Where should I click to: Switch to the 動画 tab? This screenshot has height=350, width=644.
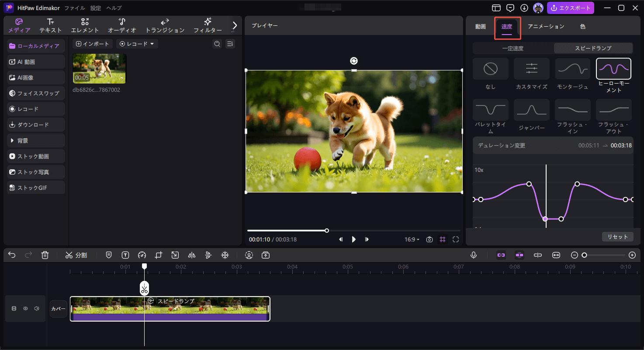click(481, 27)
